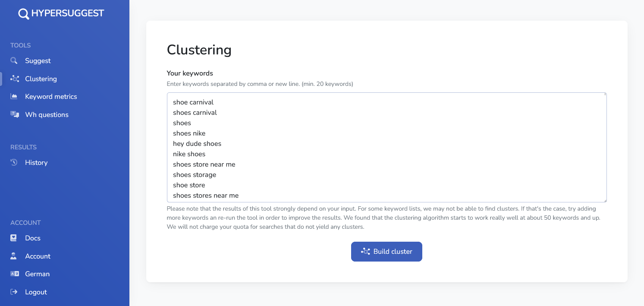Click the "shoe store" keyword line

click(x=189, y=185)
